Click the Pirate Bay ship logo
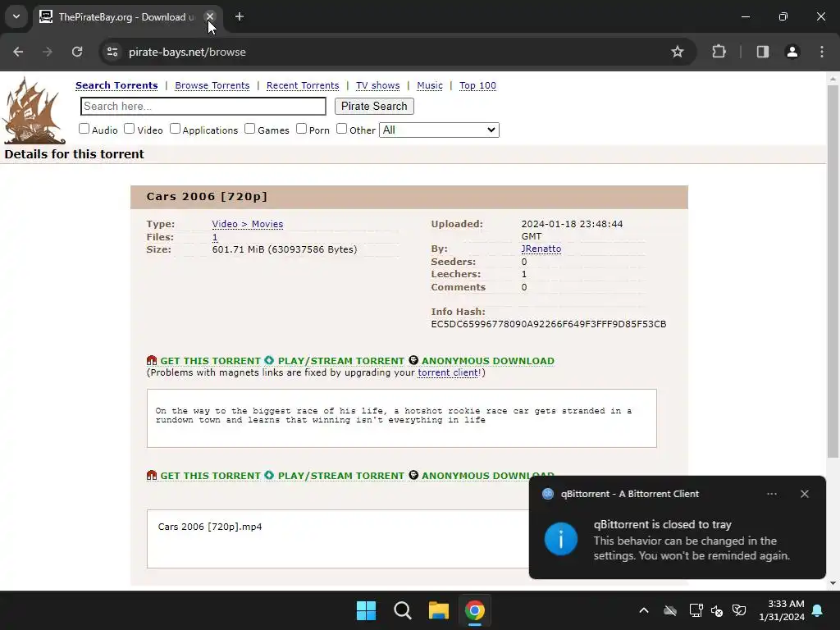 tap(34, 111)
